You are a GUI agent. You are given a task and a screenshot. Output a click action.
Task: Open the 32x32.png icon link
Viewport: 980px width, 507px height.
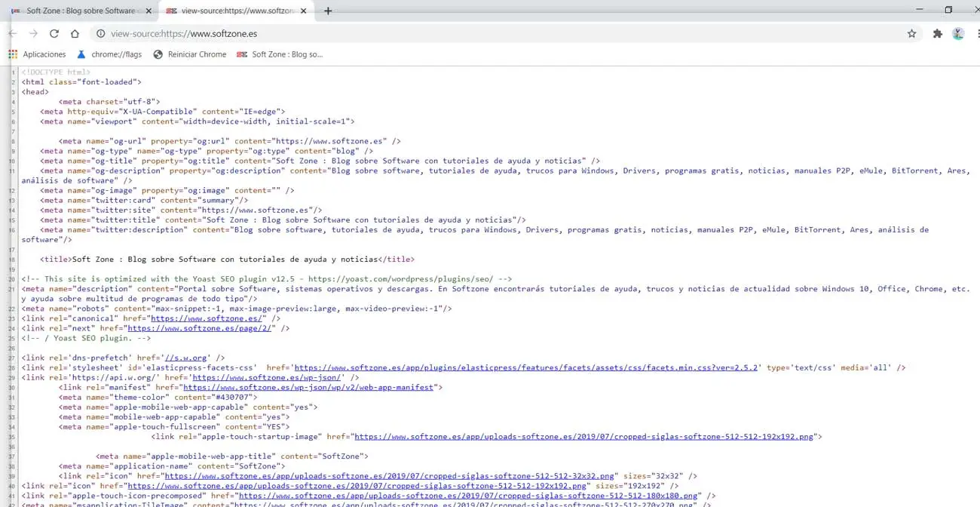(x=388, y=476)
